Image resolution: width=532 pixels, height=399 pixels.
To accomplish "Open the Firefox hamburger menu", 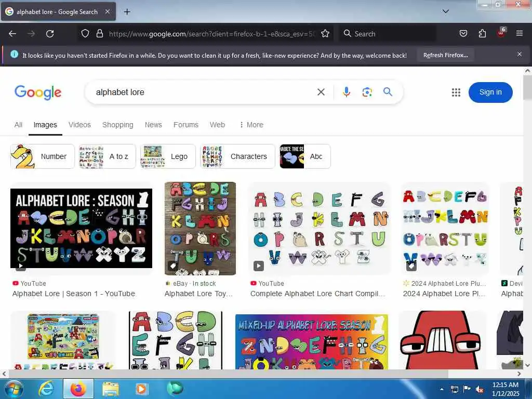I will point(519,33).
